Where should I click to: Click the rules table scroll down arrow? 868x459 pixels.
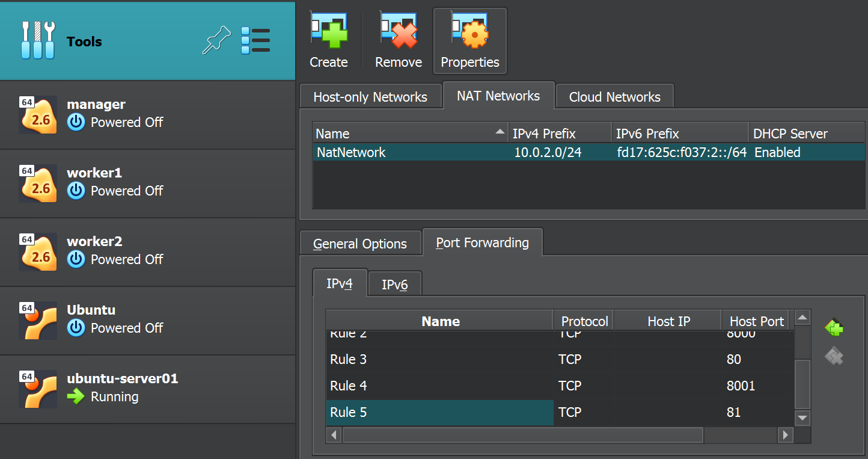tap(802, 417)
